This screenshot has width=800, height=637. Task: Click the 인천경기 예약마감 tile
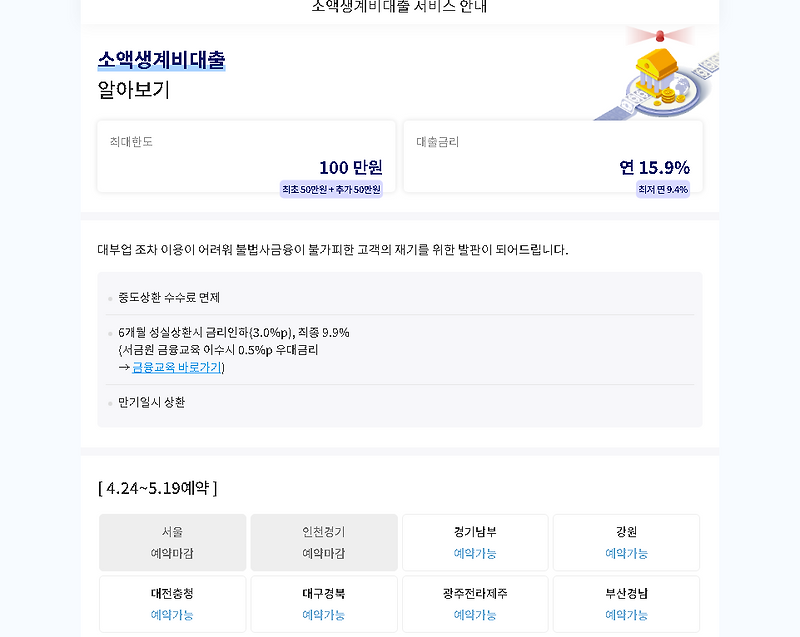point(323,541)
